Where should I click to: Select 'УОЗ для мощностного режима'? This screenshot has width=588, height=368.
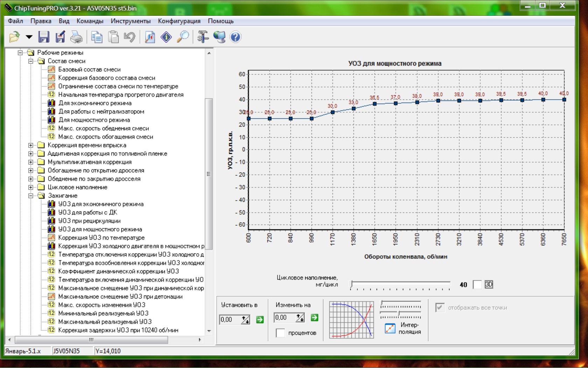pyautogui.click(x=100, y=229)
